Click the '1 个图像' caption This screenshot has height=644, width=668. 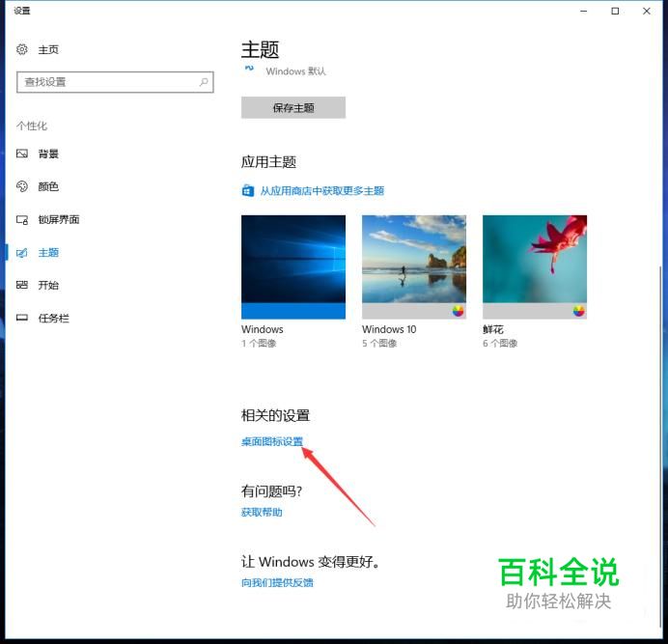click(259, 343)
